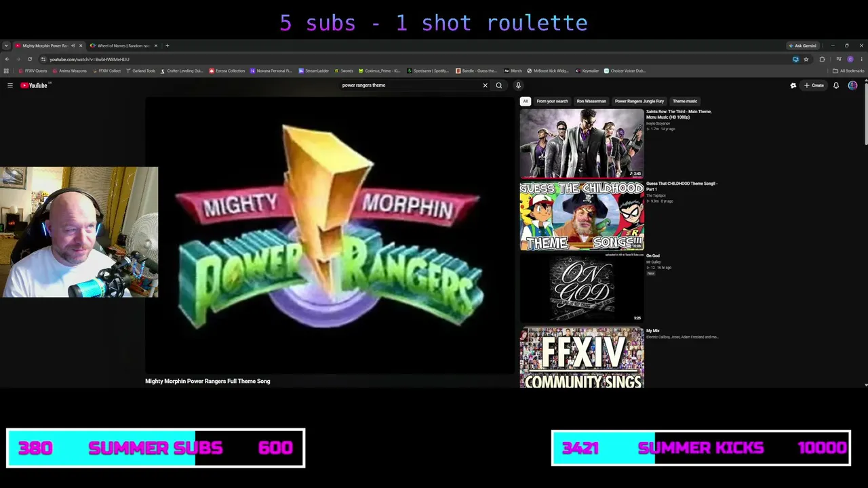Open Guess The Childhood Theme Songs thumbnail

click(x=582, y=216)
